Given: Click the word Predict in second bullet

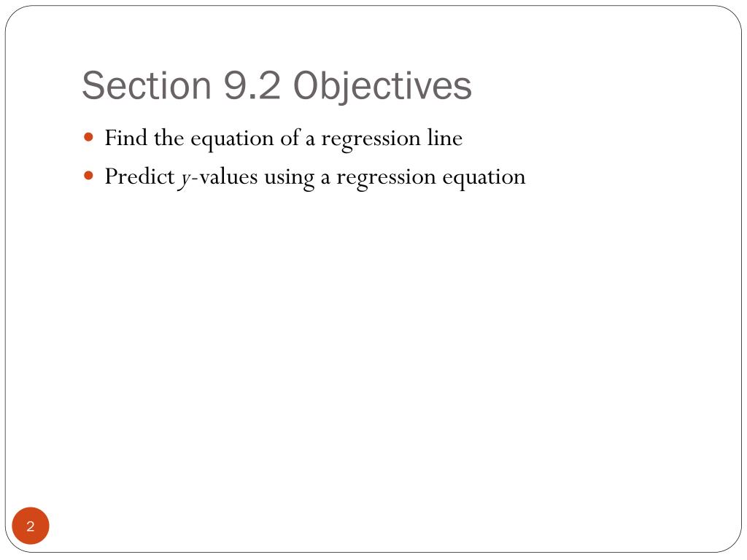Looking at the screenshot, I should (x=140, y=176).
